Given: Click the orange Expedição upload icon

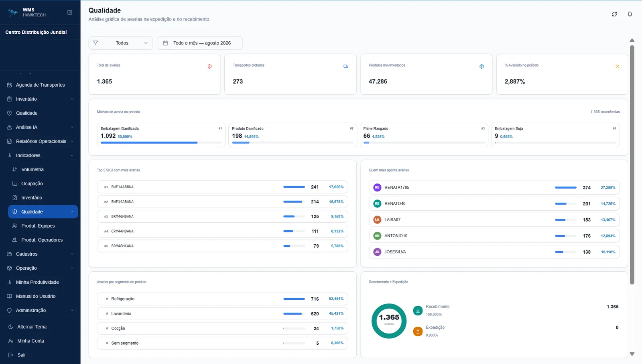Looking at the screenshot, I should point(418,331).
